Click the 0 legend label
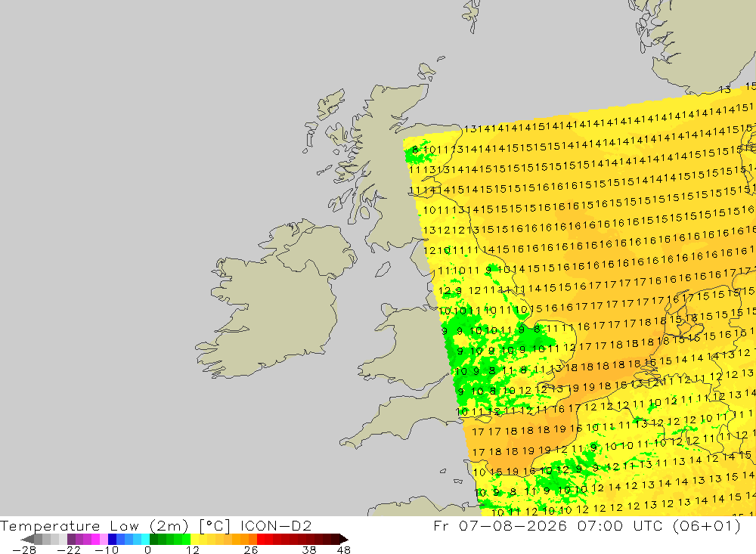Viewport: 756px width, 554px height. tap(147, 550)
